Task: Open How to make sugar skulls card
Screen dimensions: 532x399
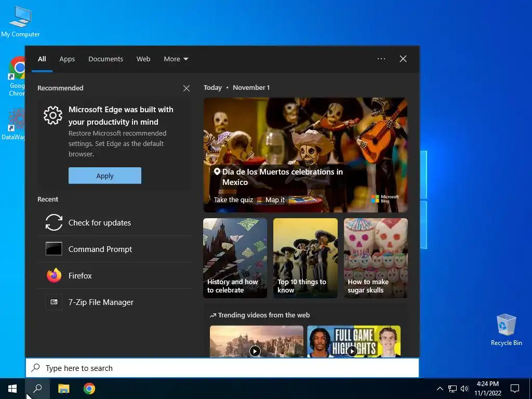Action: click(x=376, y=258)
